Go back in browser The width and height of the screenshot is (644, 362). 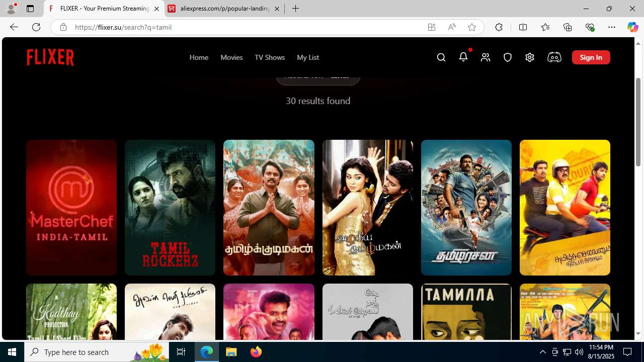point(14,27)
